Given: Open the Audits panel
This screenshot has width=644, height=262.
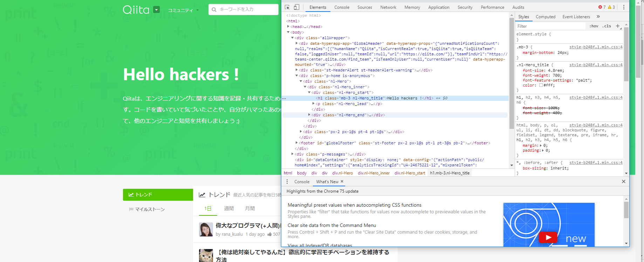Looking at the screenshot, I should pyautogui.click(x=518, y=7).
